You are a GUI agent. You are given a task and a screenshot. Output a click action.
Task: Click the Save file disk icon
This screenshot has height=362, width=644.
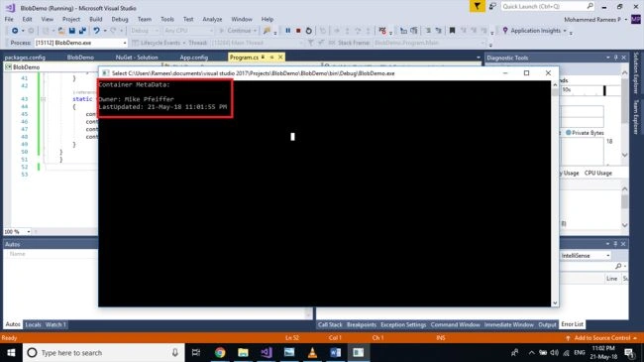click(72, 31)
